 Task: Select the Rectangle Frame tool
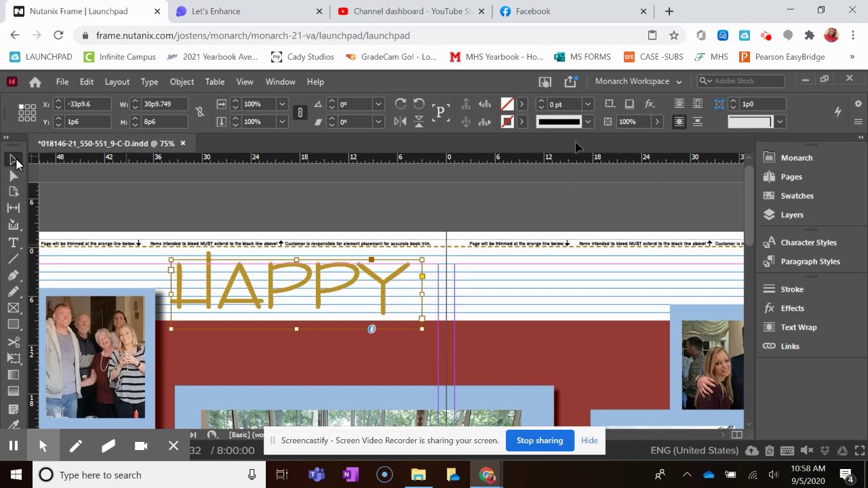pos(13,308)
